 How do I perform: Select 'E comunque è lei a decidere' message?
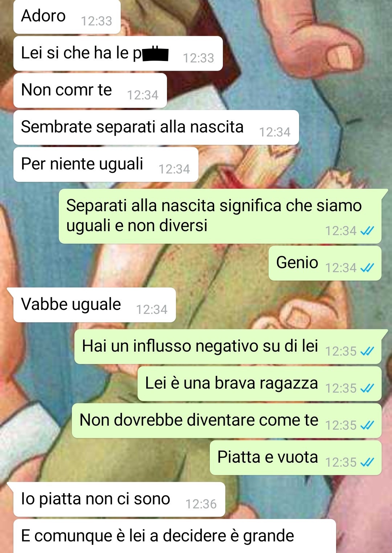click(175, 536)
